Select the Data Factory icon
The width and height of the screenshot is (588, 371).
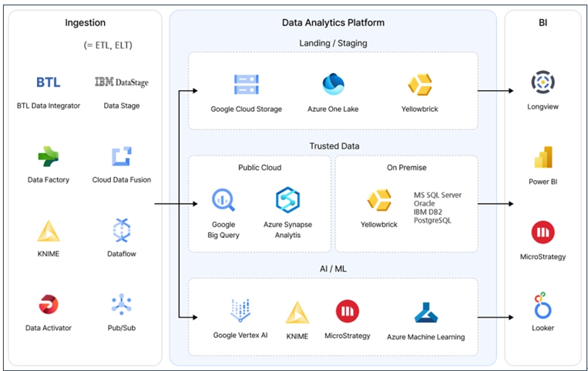tap(49, 156)
